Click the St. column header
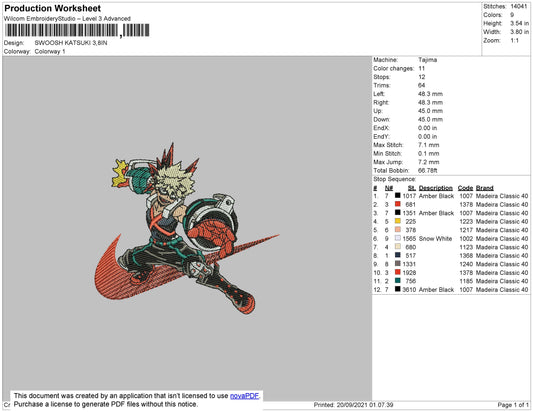 pyautogui.click(x=412, y=188)
